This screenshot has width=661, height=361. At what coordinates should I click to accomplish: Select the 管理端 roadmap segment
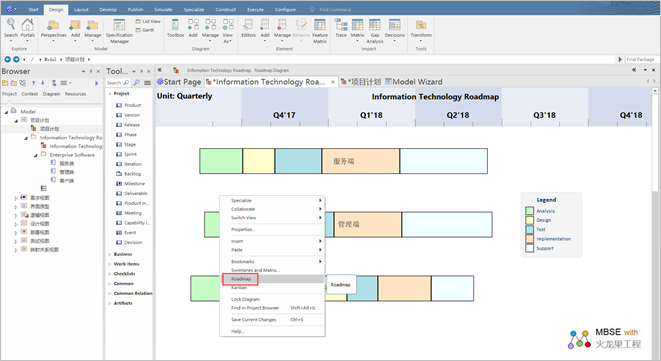368,224
